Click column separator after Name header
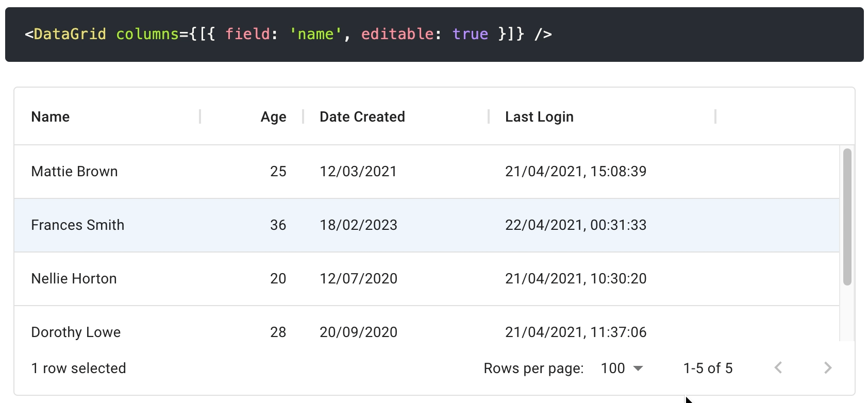The width and height of the screenshot is (868, 403). click(x=200, y=117)
